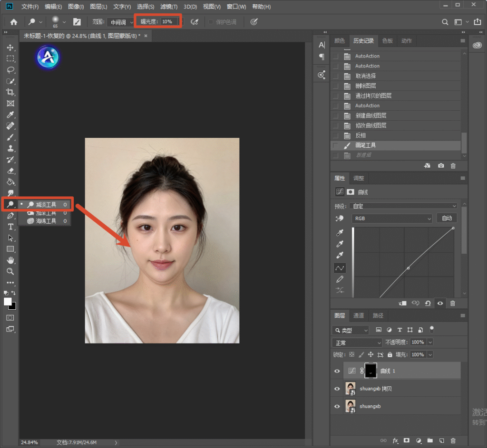
Task: Open the 滤镜(T) menu
Action: tap(169, 7)
